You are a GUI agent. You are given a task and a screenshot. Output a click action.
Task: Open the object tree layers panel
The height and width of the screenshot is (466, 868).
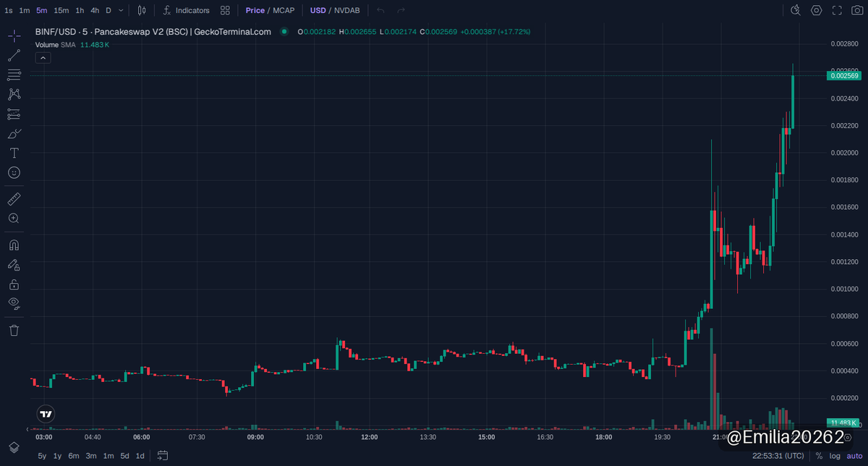pos(14,447)
